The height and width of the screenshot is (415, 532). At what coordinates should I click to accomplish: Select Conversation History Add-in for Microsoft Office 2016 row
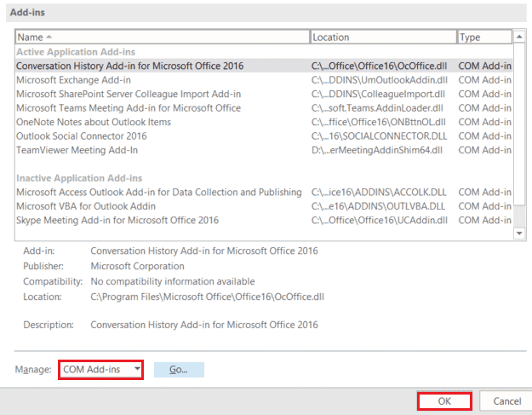(264, 66)
